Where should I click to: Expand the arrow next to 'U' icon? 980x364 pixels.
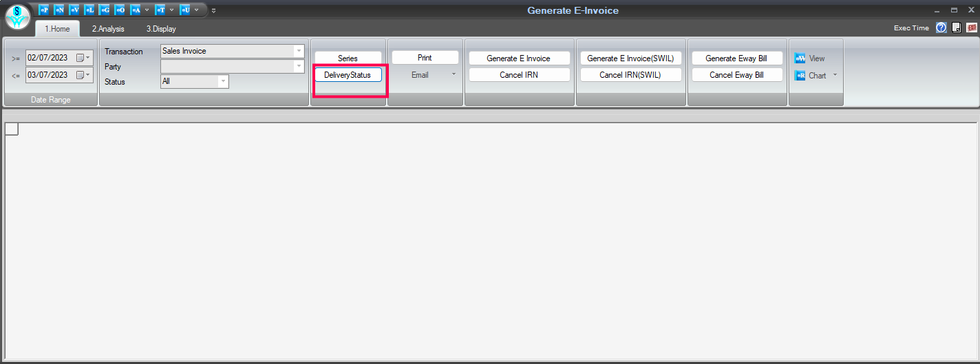point(196,10)
